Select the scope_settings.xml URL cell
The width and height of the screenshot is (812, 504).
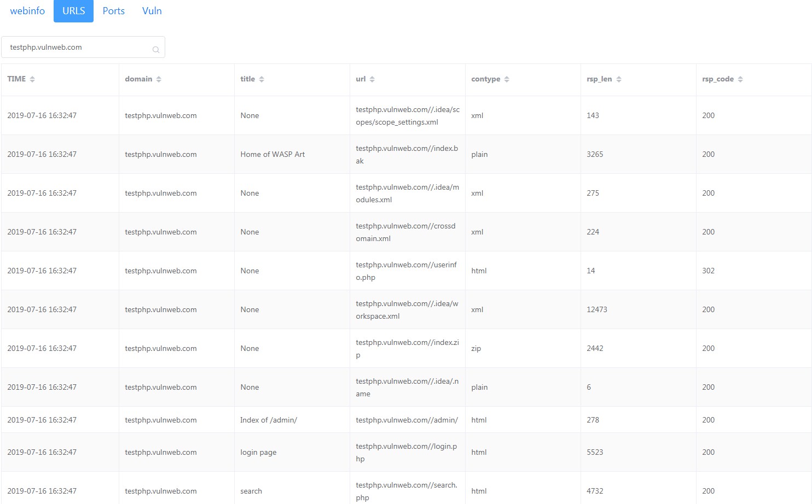(408, 115)
